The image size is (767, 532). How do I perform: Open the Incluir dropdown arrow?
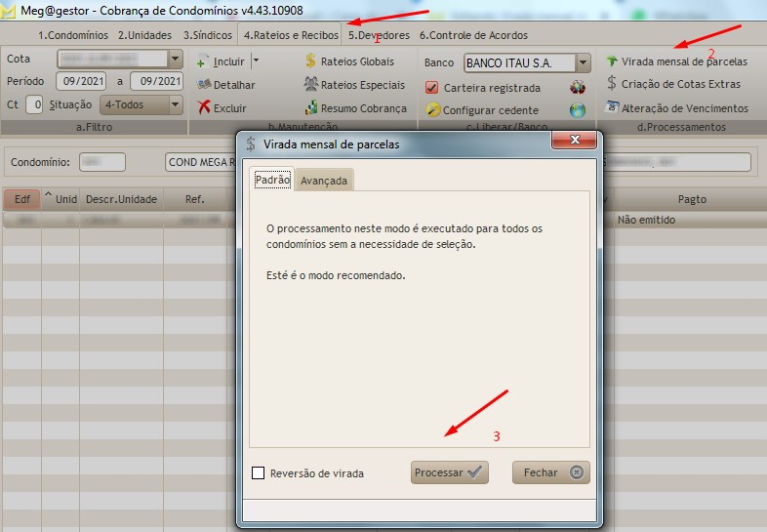click(256, 61)
